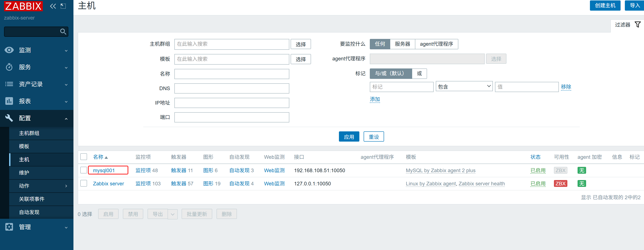
Task: Open 主机 in the sidebar
Action: tap(41, 160)
